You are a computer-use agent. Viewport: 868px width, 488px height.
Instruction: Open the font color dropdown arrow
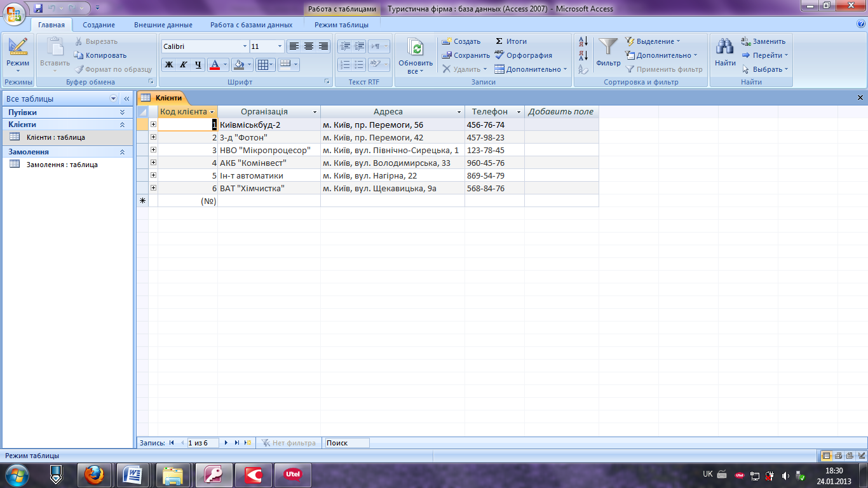tap(226, 65)
